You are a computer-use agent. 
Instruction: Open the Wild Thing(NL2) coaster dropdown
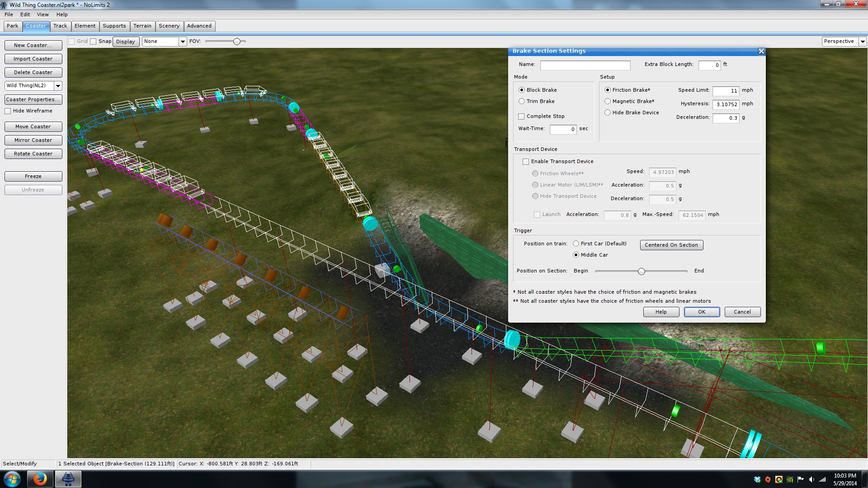58,86
